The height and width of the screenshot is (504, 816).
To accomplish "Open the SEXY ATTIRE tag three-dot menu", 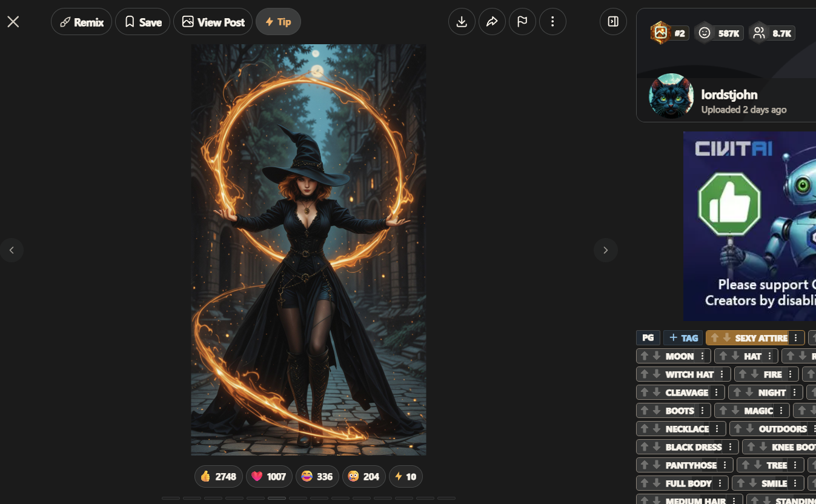I will click(796, 338).
